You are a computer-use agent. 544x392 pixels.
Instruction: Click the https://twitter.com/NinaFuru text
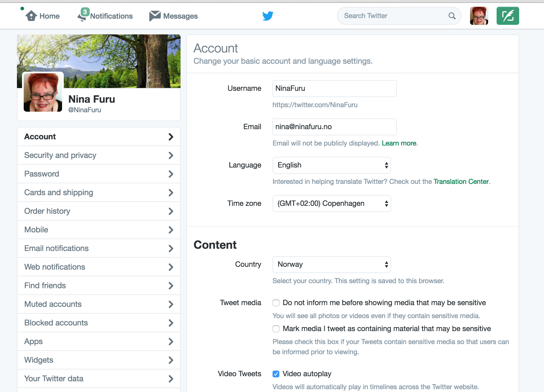tap(315, 105)
